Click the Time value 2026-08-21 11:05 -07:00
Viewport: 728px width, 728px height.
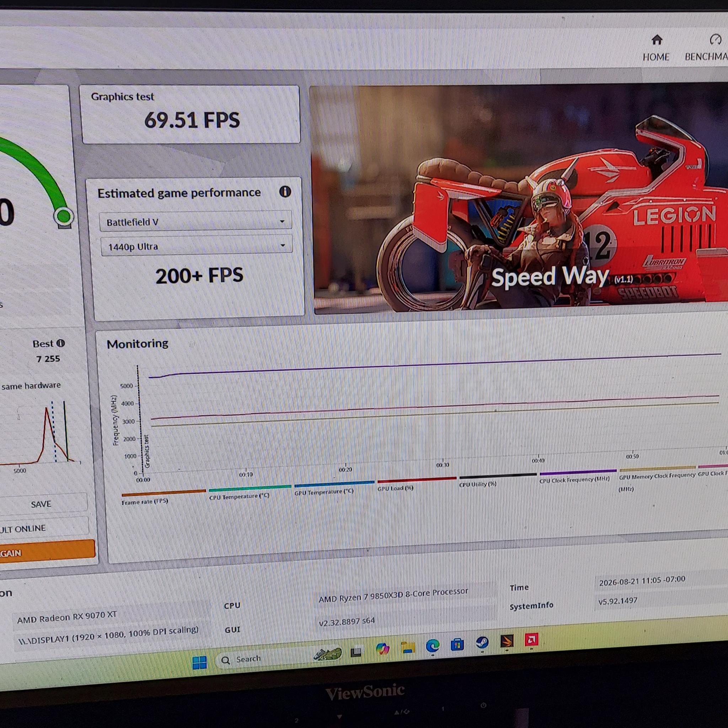(642, 581)
